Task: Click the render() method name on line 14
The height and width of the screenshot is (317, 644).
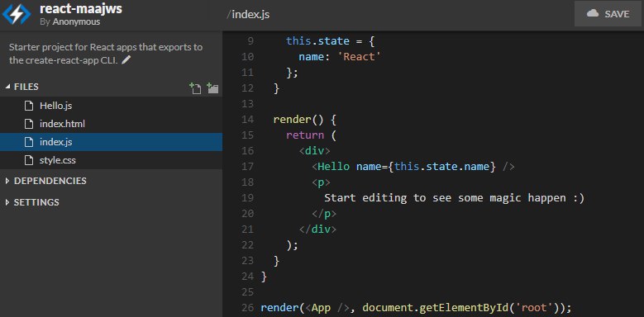Action: [x=292, y=120]
